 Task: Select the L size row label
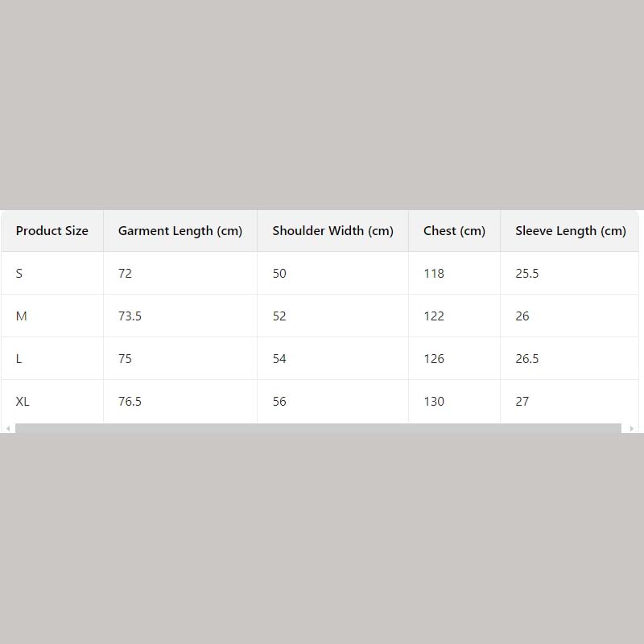(x=19, y=359)
